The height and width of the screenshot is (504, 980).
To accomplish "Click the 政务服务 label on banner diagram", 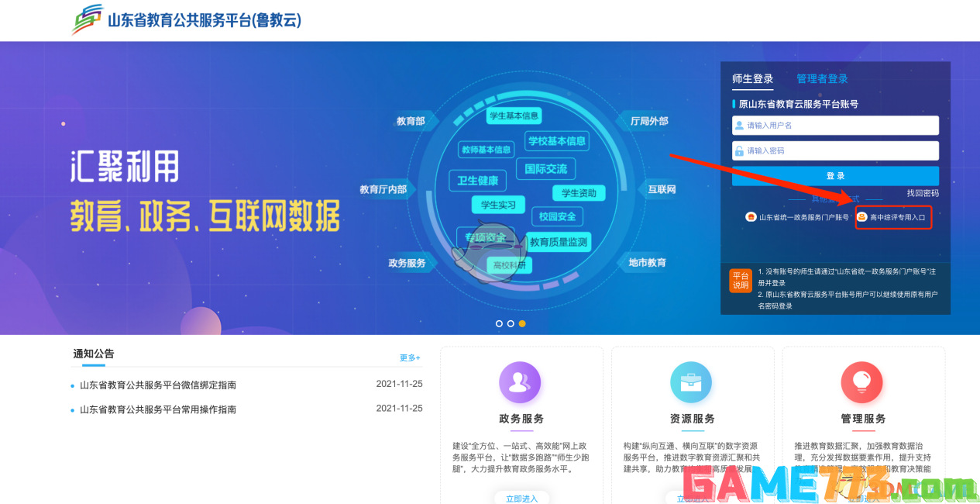I will click(407, 263).
